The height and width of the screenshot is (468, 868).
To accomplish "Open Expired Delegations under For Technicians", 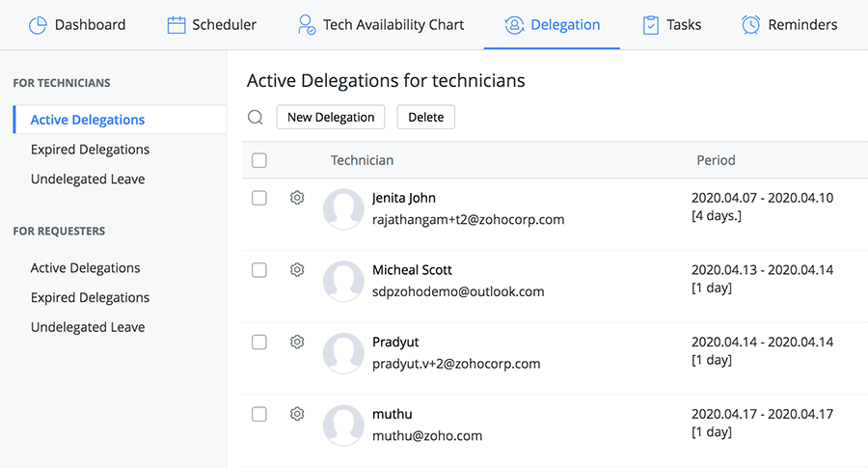I will (90, 150).
